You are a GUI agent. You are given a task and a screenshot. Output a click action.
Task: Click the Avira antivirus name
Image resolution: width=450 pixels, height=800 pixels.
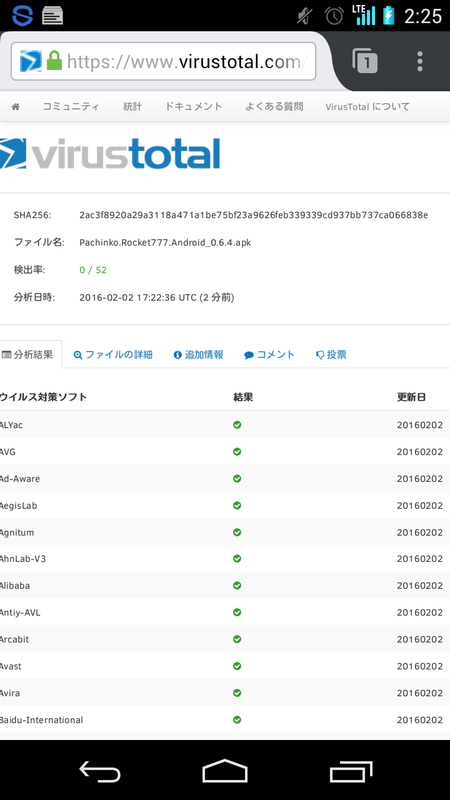point(10,693)
